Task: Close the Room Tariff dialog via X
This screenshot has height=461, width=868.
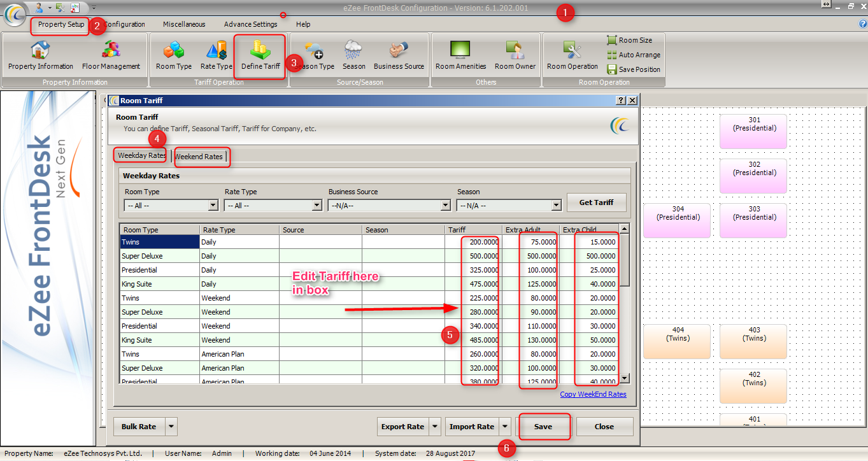Action: coord(632,101)
